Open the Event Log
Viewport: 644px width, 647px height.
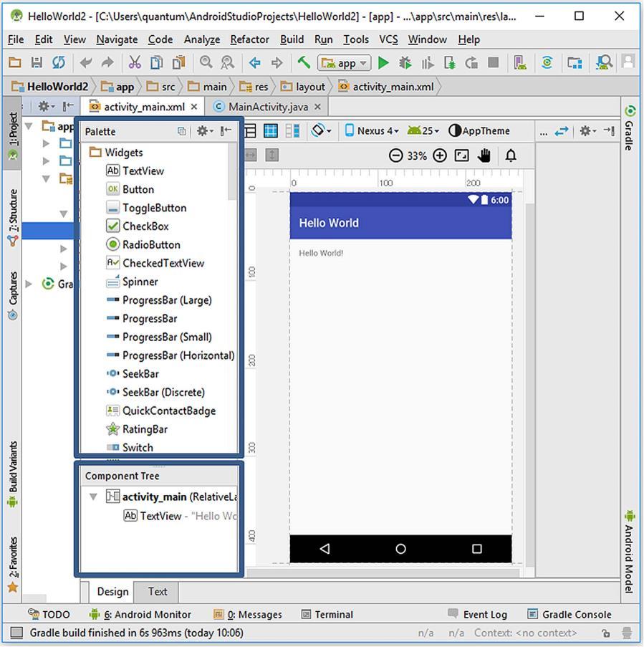point(478,615)
